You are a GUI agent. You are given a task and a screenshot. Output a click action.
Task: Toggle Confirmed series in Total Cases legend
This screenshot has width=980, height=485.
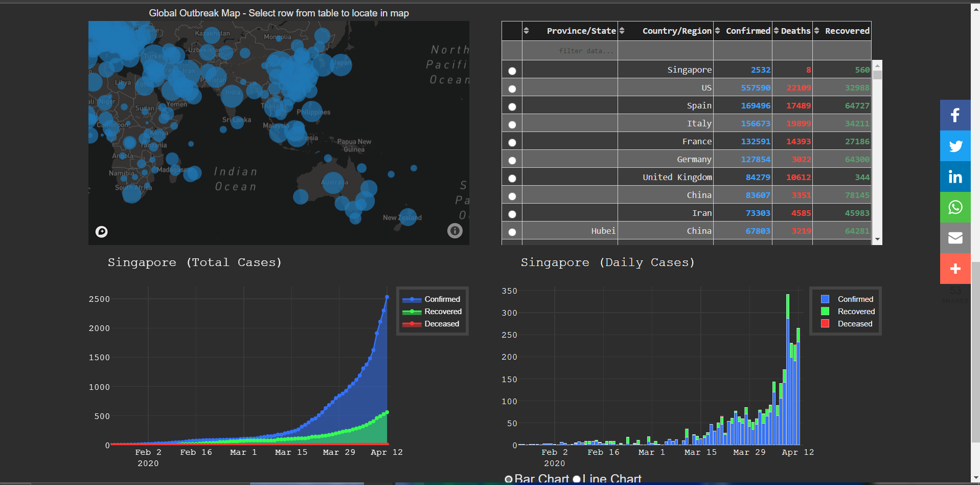coord(431,299)
